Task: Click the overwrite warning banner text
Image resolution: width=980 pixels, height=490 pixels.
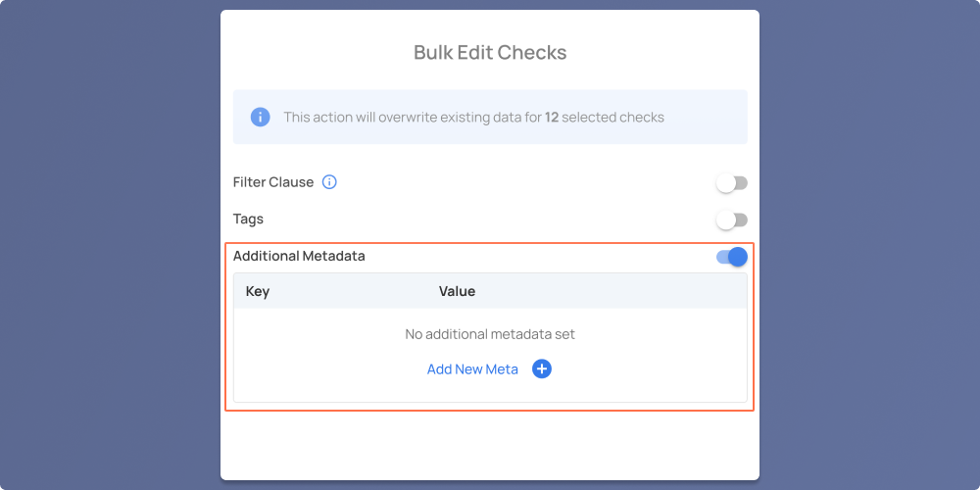Action: click(473, 117)
